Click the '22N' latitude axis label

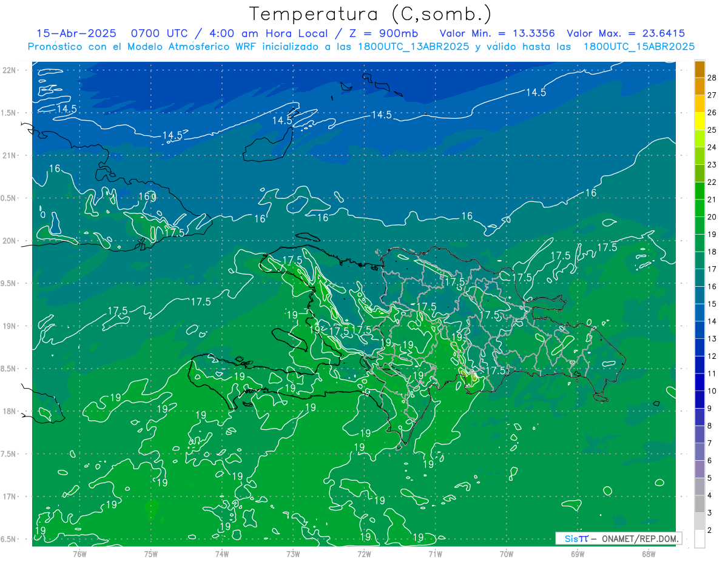tap(10, 70)
